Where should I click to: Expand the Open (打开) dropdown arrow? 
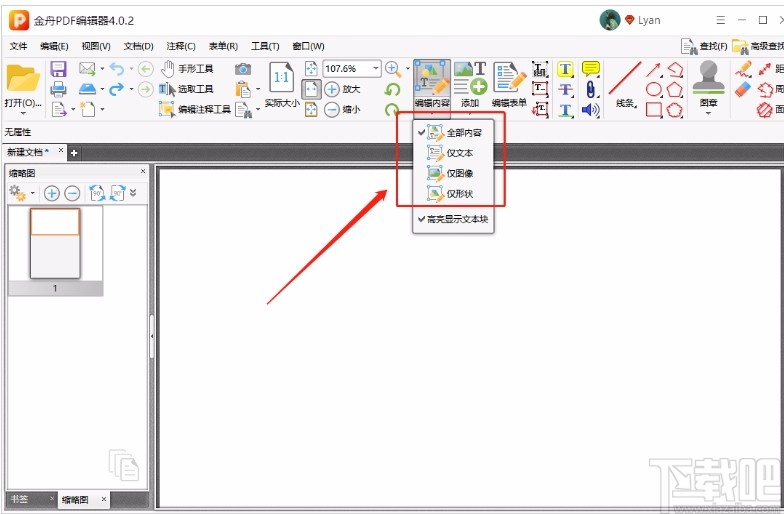(22, 114)
